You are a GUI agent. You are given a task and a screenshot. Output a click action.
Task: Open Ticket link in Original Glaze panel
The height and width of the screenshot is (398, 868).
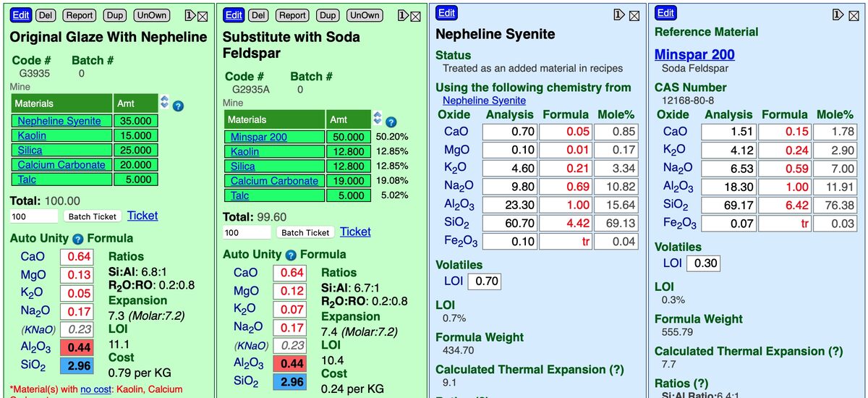[142, 216]
